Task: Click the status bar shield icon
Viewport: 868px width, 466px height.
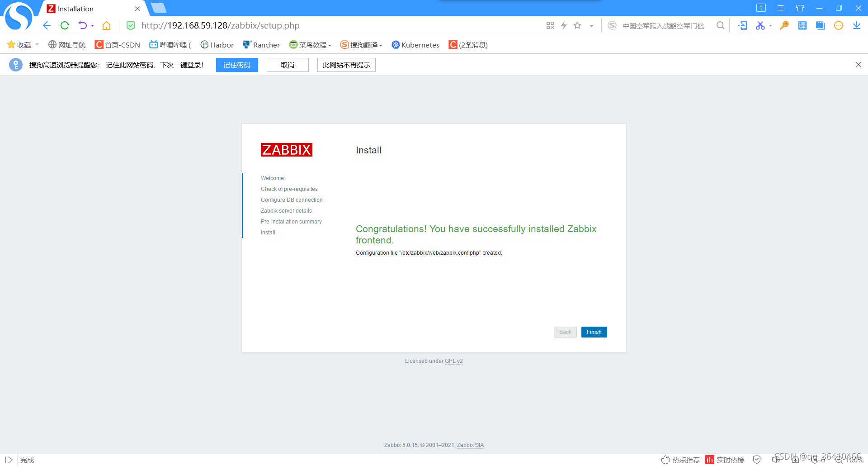Action: [x=757, y=460]
